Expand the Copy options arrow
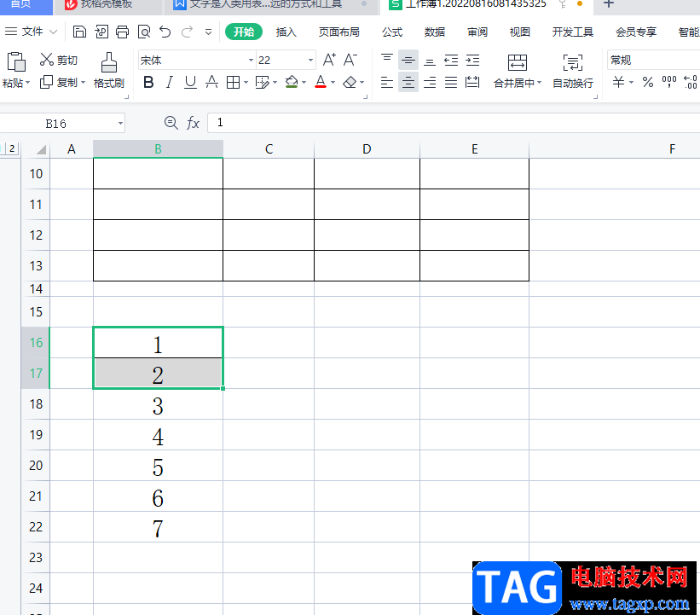 pos(83,82)
